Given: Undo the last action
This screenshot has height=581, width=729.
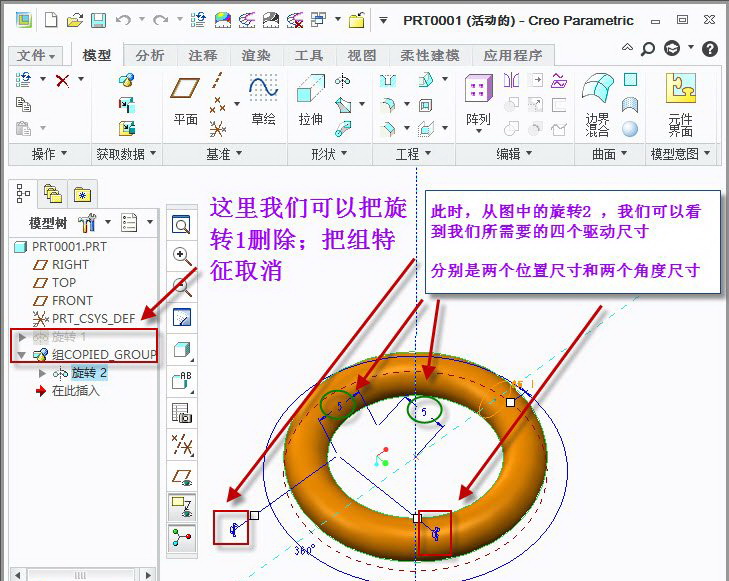Looking at the screenshot, I should [123, 20].
